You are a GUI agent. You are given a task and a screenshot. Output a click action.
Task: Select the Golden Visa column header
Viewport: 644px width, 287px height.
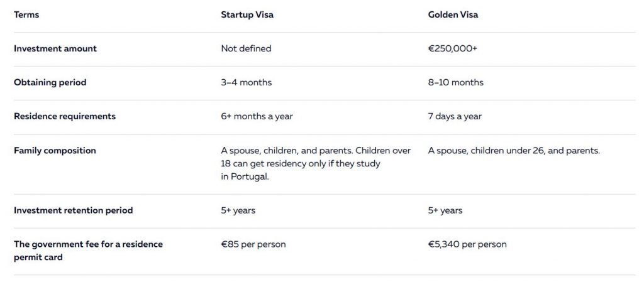tap(453, 15)
